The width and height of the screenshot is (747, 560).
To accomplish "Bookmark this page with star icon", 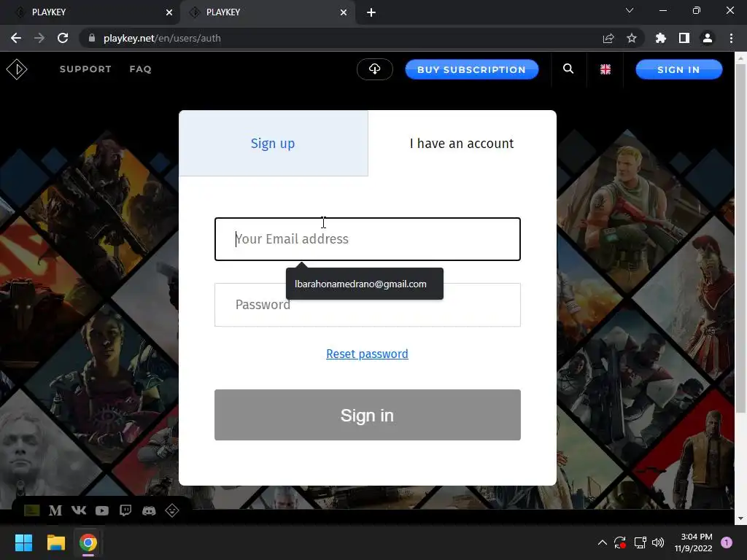I will 631,38.
